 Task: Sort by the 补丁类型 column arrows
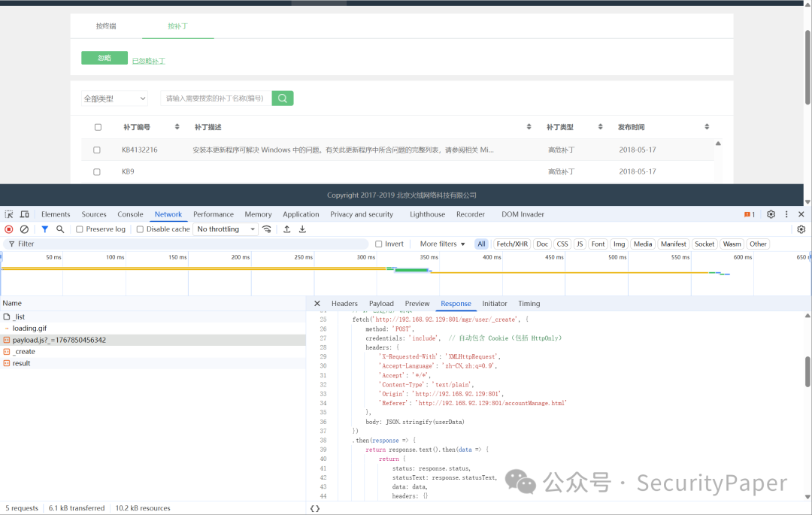(x=600, y=127)
